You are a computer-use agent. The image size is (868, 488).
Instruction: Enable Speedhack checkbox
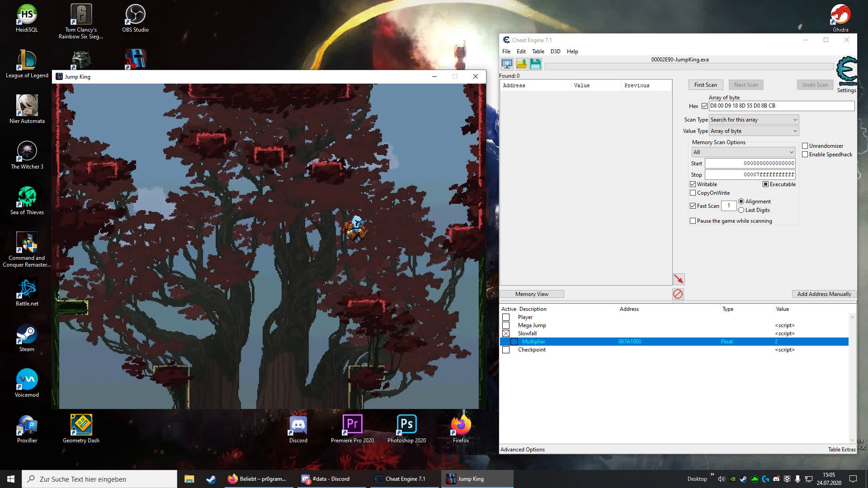point(805,155)
